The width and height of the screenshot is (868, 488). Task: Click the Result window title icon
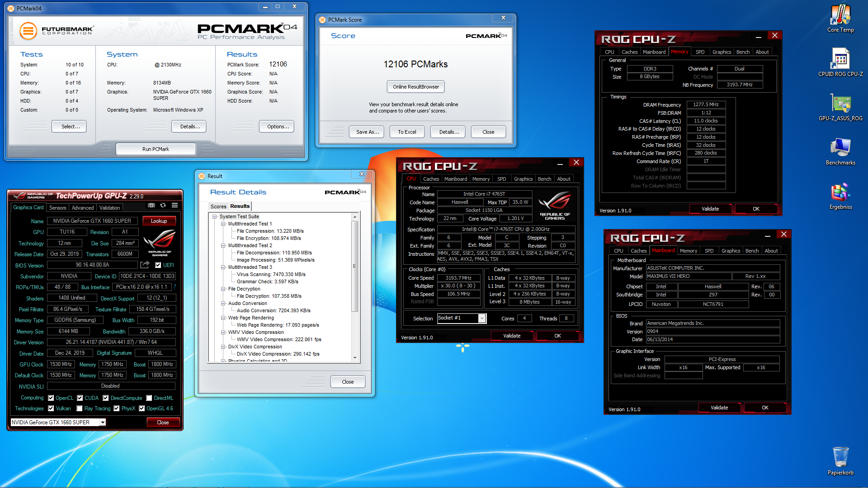coord(202,176)
